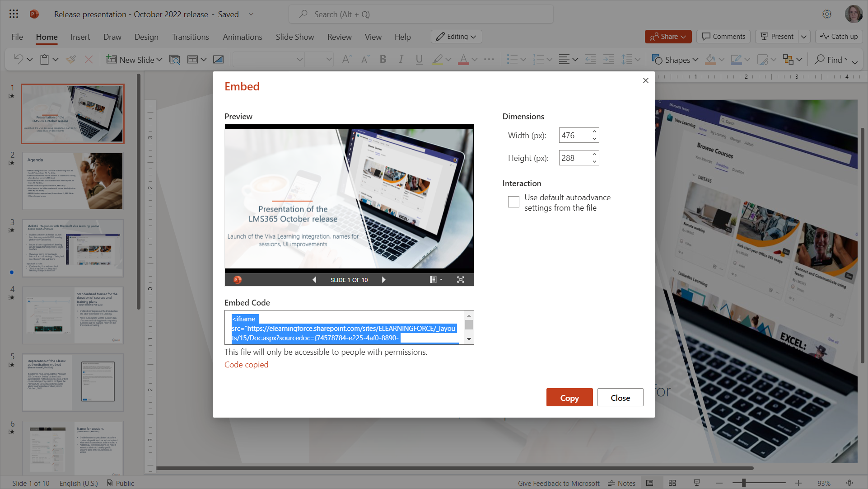
Task: Enable default autoadvance settings checkbox
Action: [x=513, y=202]
